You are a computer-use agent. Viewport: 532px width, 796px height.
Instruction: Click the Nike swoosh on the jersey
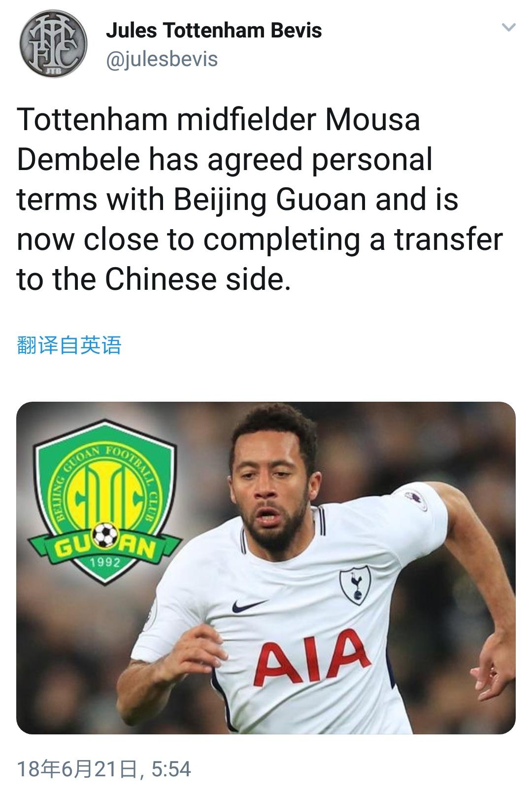point(249,606)
